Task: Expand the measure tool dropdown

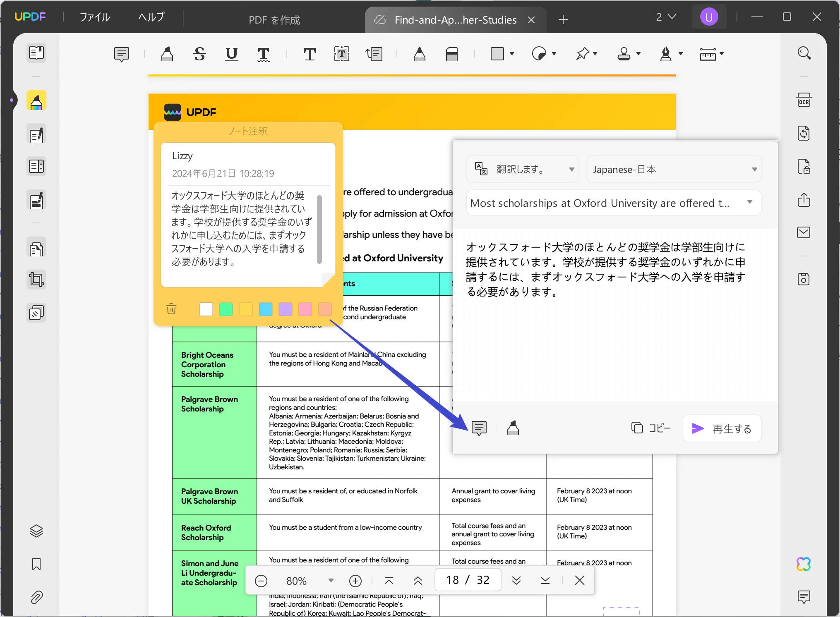Action: pyautogui.click(x=722, y=54)
